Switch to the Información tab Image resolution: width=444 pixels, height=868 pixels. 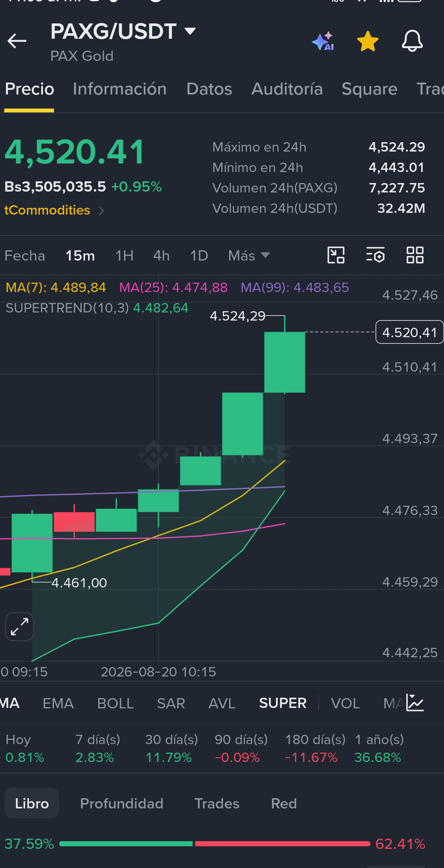click(x=120, y=89)
